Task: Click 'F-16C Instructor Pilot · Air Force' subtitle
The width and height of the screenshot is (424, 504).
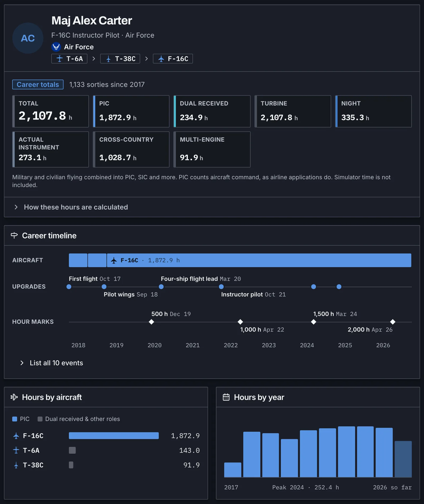Action: (103, 35)
